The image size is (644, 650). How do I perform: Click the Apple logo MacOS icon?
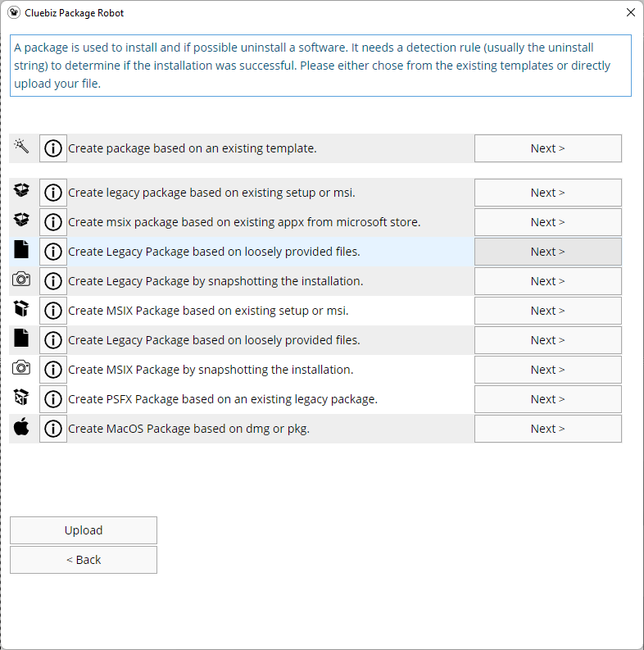21,427
